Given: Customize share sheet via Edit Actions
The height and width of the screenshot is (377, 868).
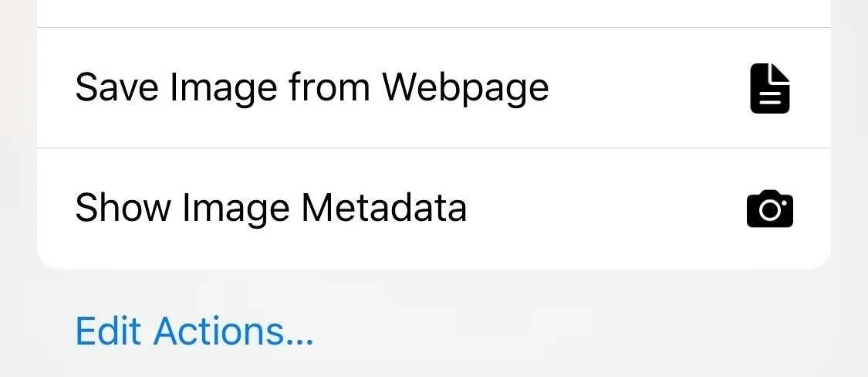Looking at the screenshot, I should coord(194,331).
